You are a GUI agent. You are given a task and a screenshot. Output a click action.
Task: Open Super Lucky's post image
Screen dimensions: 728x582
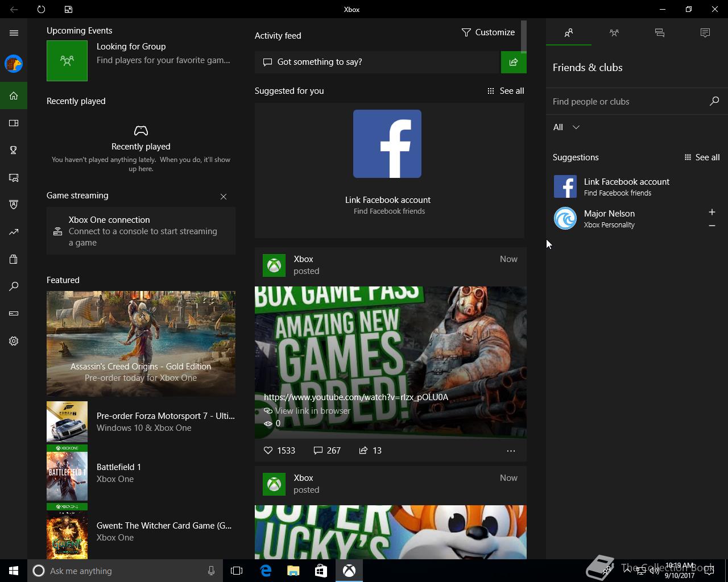391,532
